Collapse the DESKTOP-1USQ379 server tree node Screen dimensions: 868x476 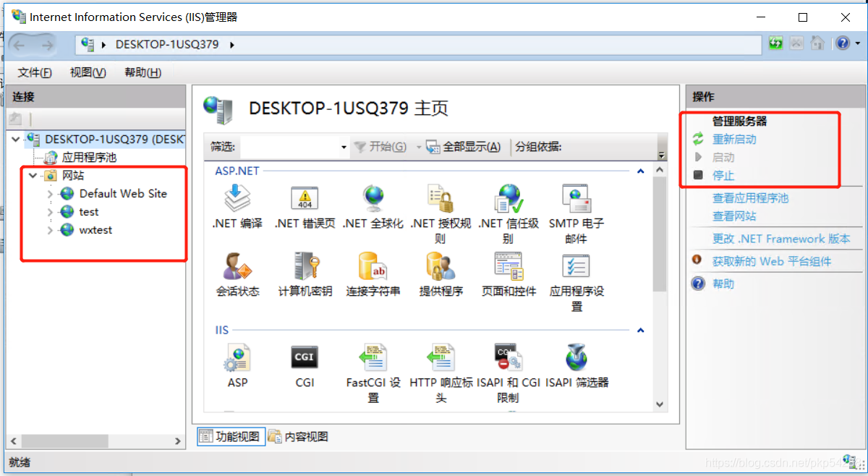(17, 139)
